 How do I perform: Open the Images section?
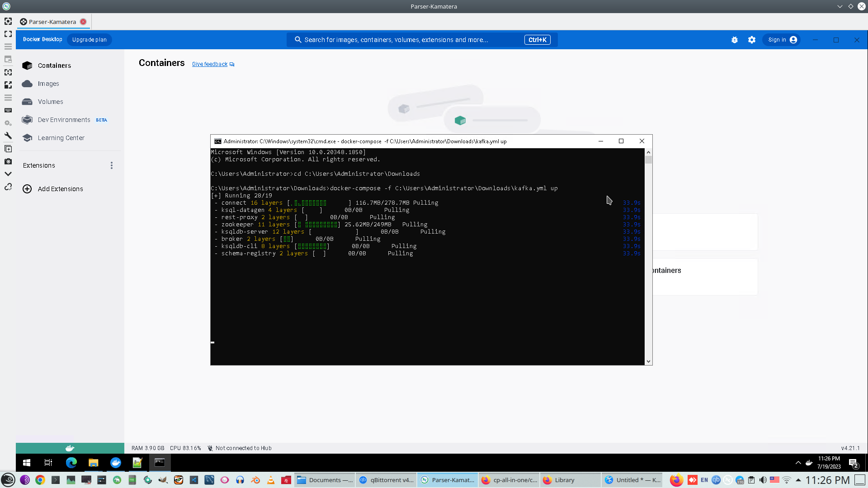tap(48, 84)
